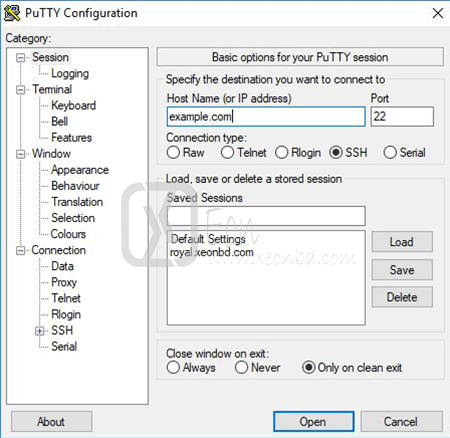This screenshot has width=450, height=438.
Task: Collapse the Terminal tree node
Action: coord(20,90)
